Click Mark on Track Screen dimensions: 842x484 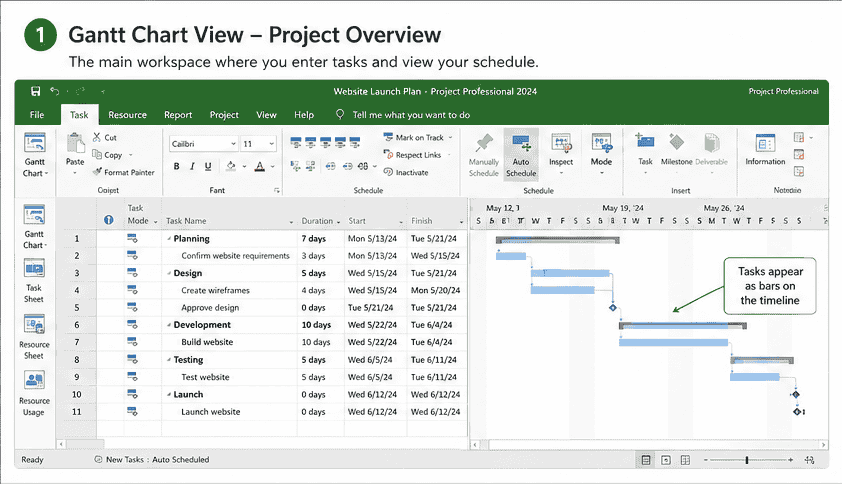(414, 138)
